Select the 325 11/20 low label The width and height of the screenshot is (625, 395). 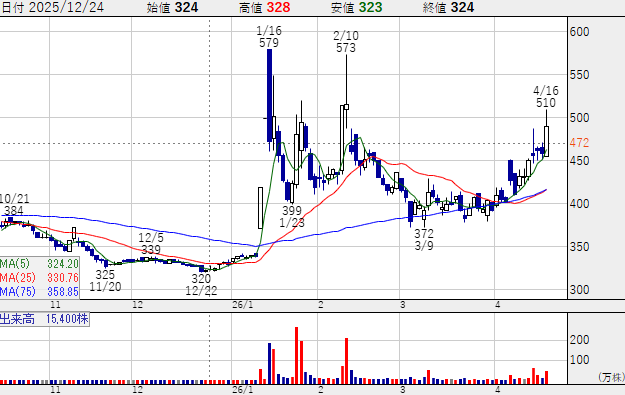tap(105, 280)
